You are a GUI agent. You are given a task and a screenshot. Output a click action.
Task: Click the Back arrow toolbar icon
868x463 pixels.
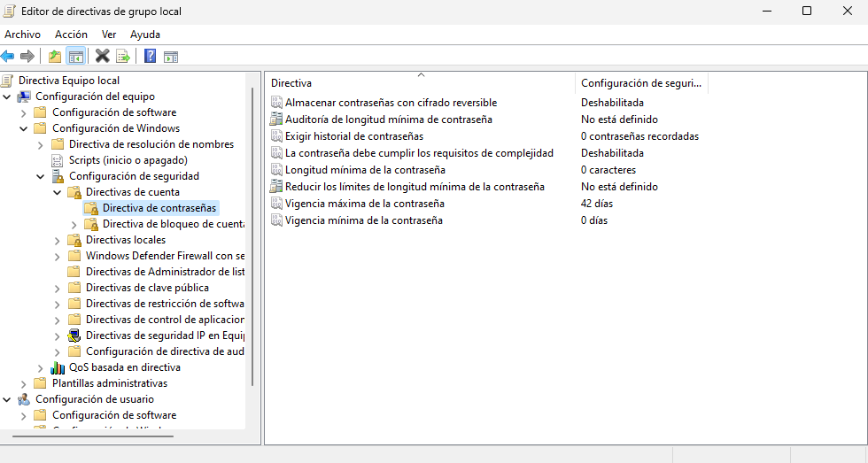coord(8,57)
